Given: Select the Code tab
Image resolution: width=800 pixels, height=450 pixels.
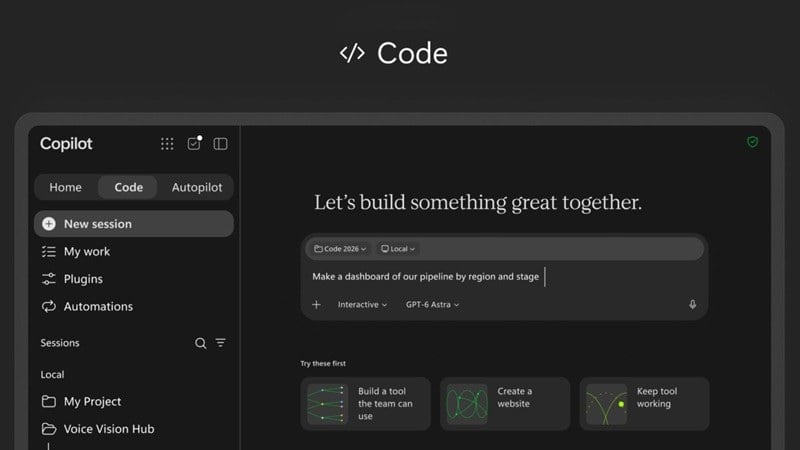Looking at the screenshot, I should pos(129,187).
